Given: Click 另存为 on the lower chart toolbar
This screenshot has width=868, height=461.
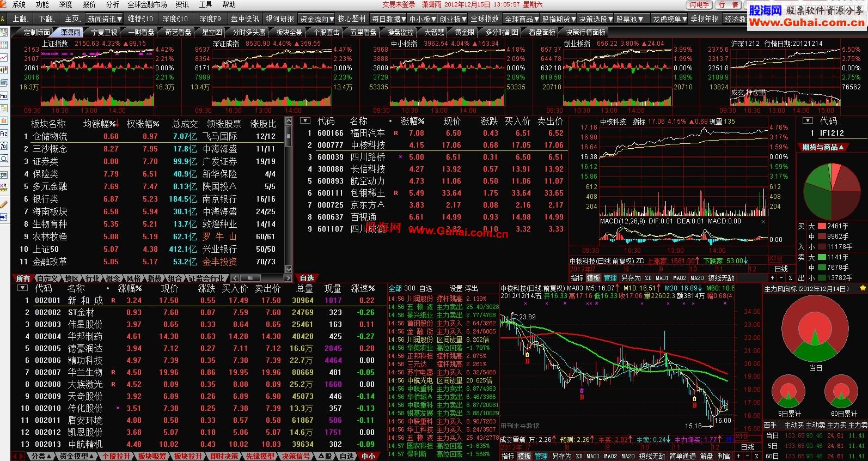Looking at the screenshot, I should click(561, 456).
